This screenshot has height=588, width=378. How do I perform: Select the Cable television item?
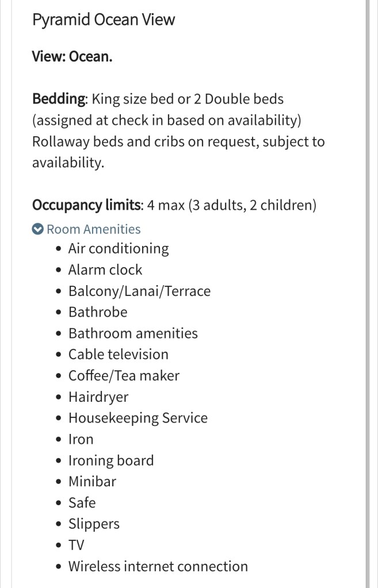(119, 355)
